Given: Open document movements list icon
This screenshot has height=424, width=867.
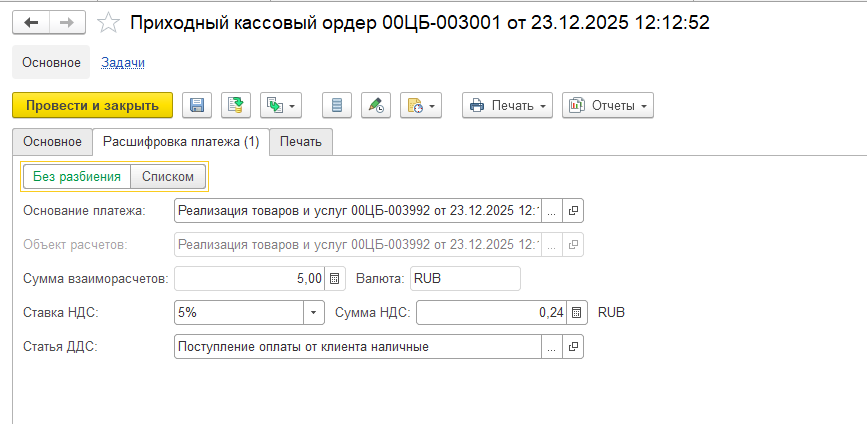Looking at the screenshot, I should click(337, 105).
